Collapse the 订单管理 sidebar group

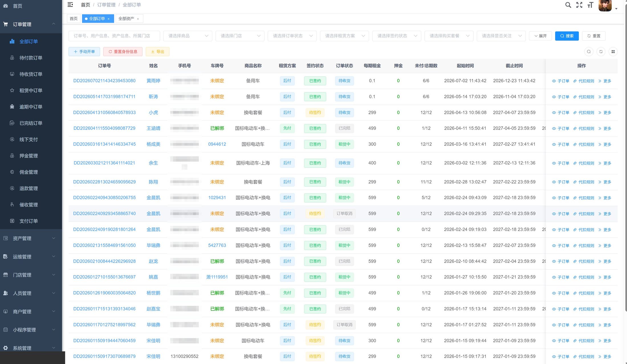click(x=31, y=24)
